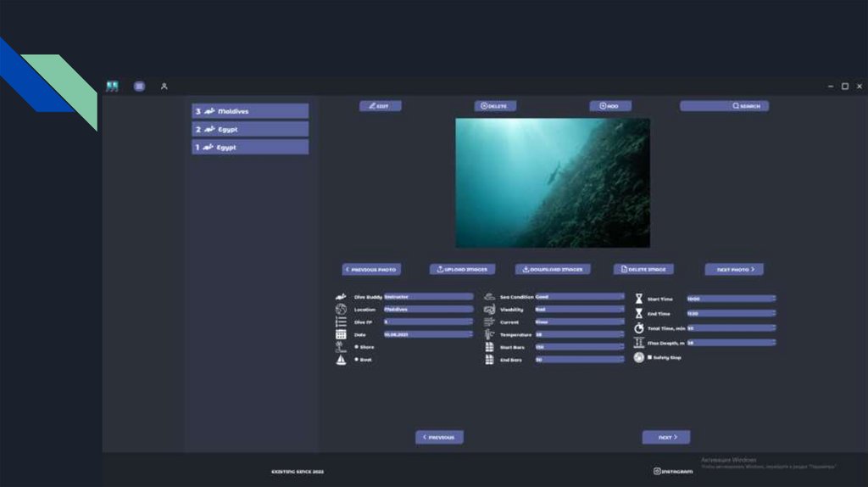Click the Search box

tap(724, 106)
